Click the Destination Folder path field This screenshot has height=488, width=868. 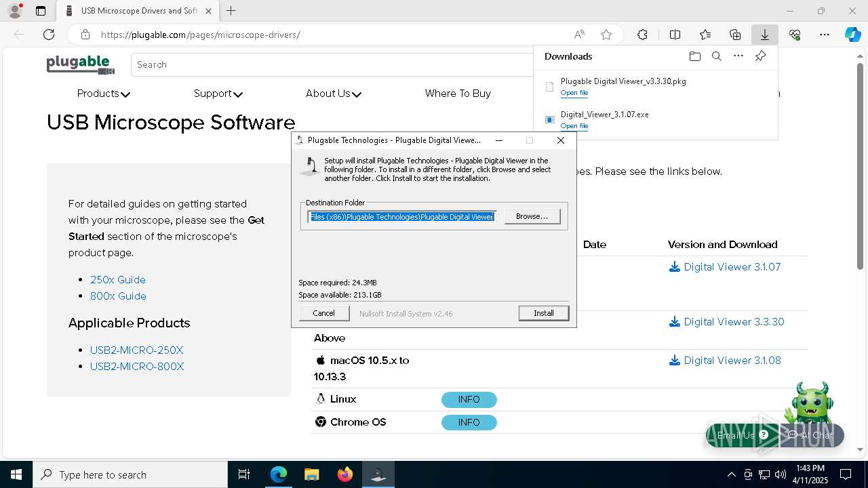[402, 217]
